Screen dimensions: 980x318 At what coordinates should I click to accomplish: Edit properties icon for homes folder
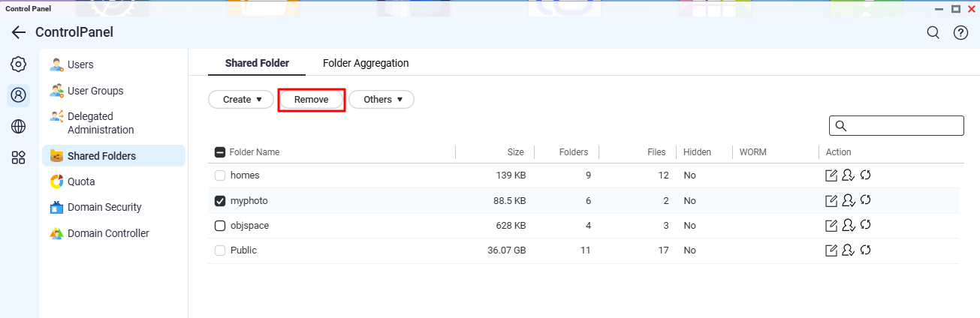tap(831, 175)
